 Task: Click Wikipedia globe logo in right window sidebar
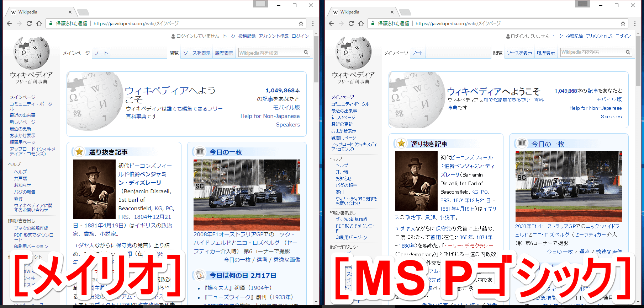click(x=353, y=53)
